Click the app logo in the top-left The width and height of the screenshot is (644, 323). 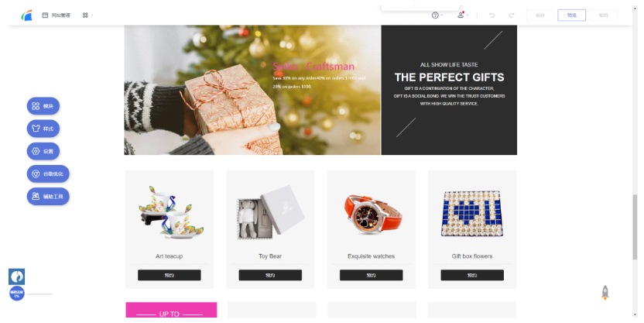26,15
